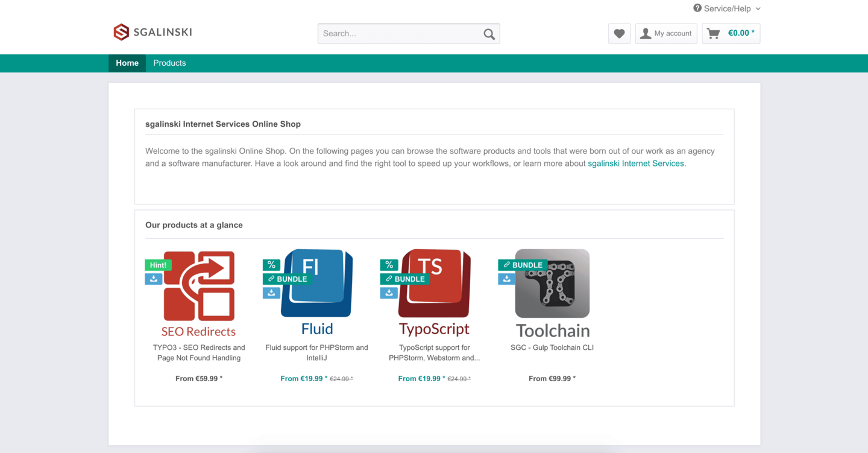Click the search magnifier icon
The height and width of the screenshot is (453, 868).
pyautogui.click(x=489, y=34)
